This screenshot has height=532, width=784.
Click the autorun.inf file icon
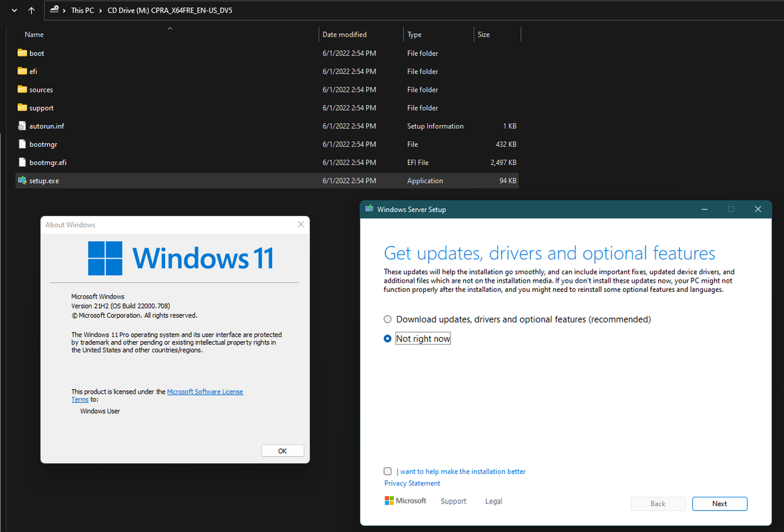pyautogui.click(x=22, y=126)
